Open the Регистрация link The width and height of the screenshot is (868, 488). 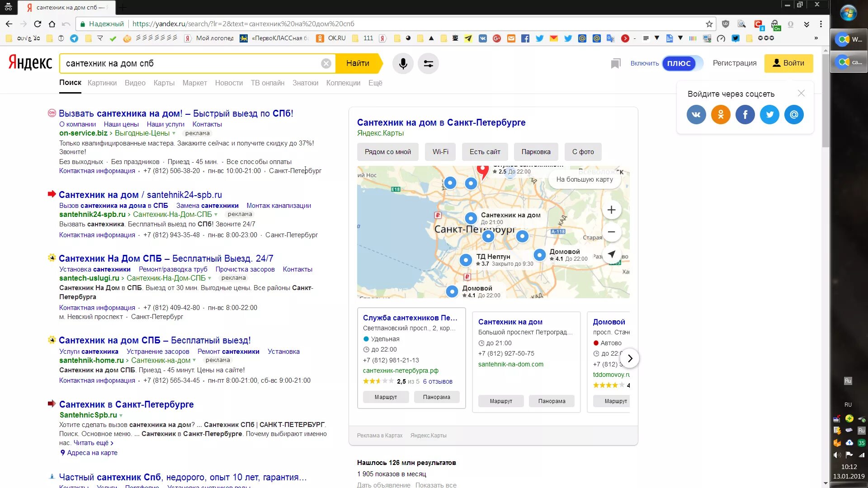(x=735, y=63)
